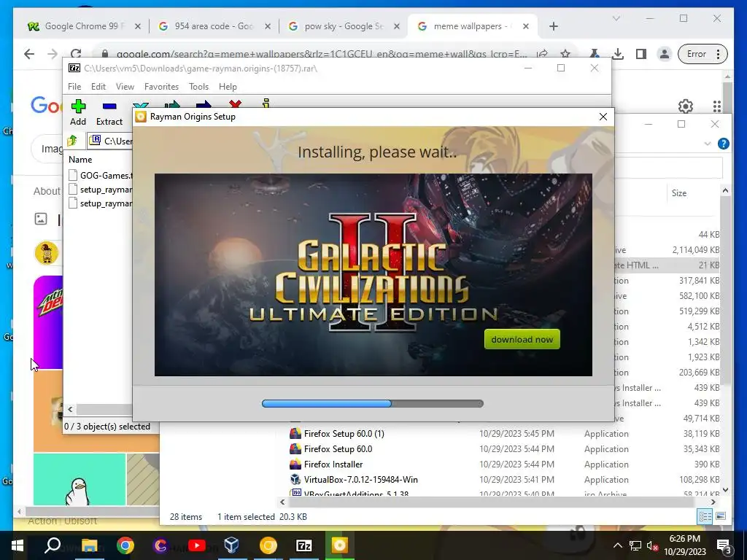
Task: Open Windows taskbar search
Action: pyautogui.click(x=53, y=545)
